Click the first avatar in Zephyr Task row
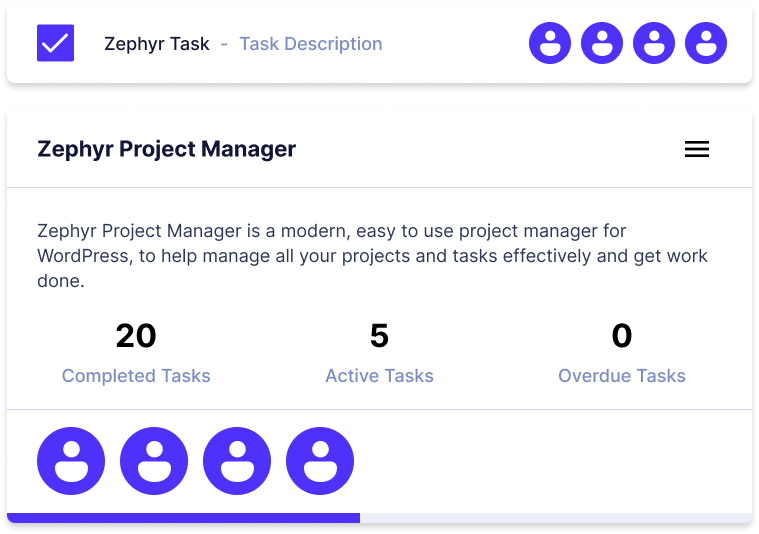This screenshot has width=759, height=534. [x=550, y=44]
